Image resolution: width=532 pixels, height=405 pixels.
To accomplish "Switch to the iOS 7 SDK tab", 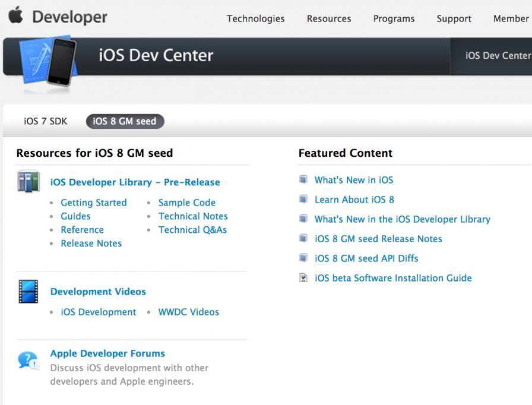I will (46, 121).
